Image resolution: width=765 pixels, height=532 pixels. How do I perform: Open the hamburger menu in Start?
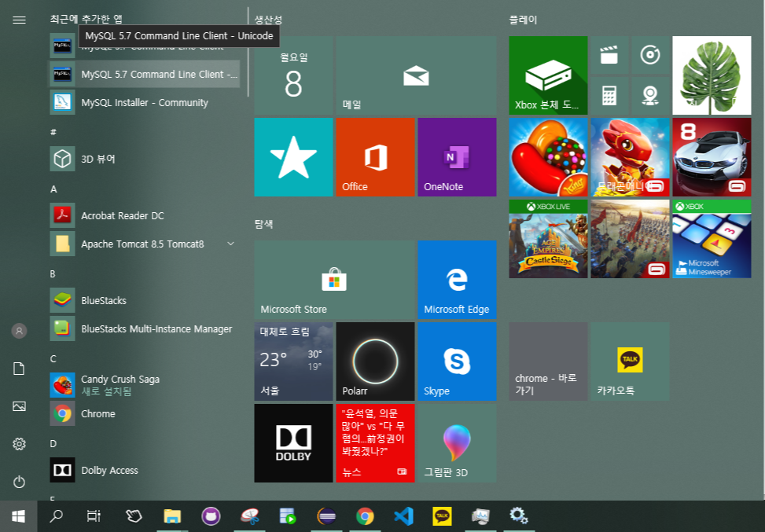tap(19, 20)
